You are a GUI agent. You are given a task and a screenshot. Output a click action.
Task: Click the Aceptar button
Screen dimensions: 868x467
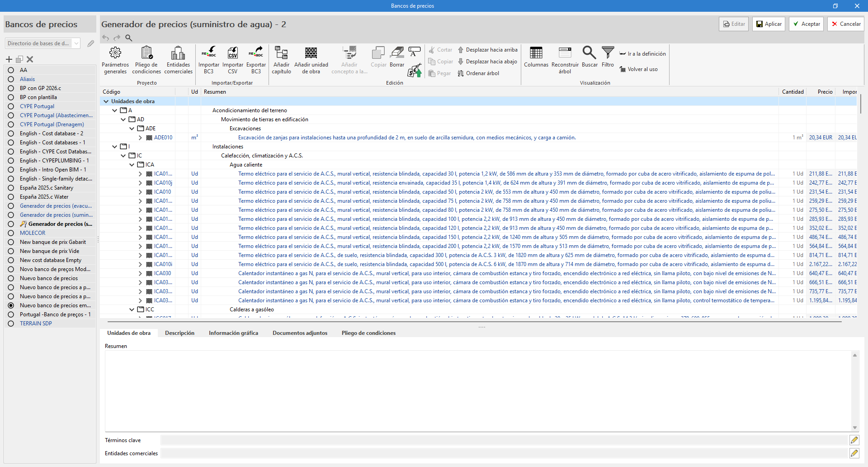click(x=807, y=24)
